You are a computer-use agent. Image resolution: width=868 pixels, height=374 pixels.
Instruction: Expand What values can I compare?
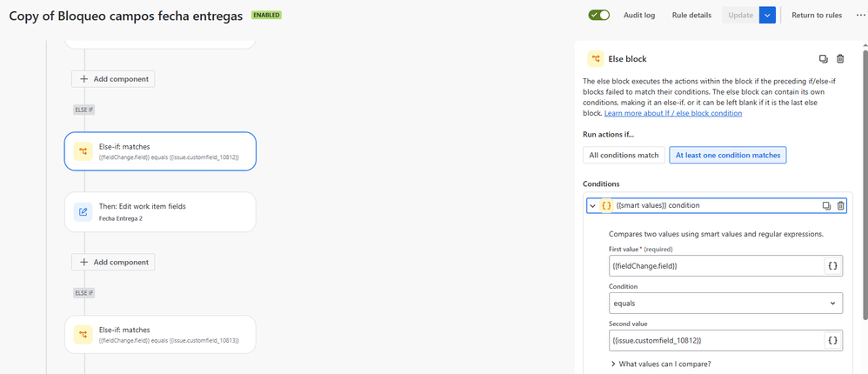coord(661,364)
